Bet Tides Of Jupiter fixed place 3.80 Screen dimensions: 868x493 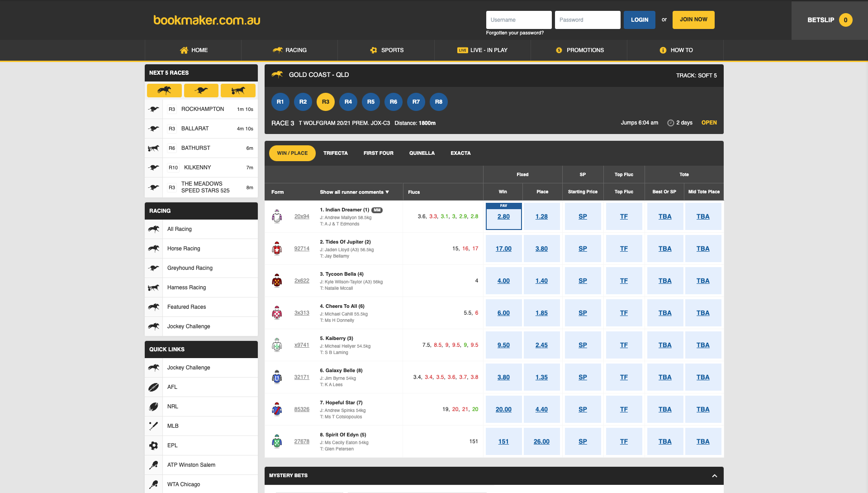(541, 249)
